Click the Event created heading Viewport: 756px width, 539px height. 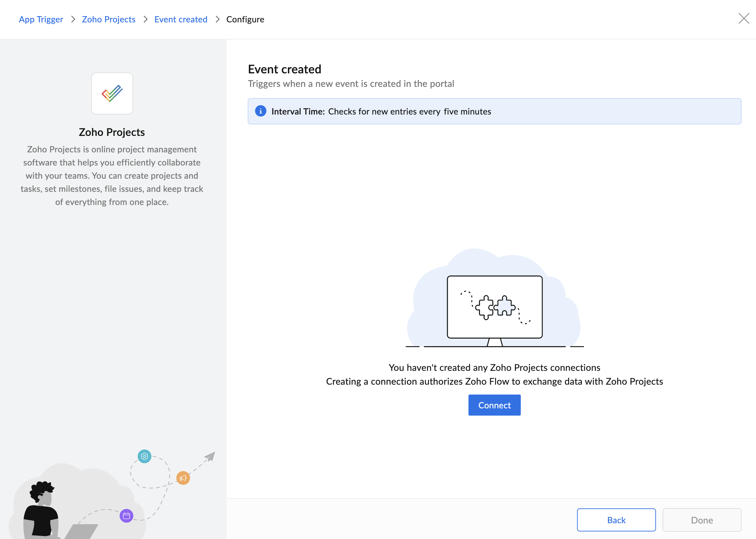[x=284, y=69]
